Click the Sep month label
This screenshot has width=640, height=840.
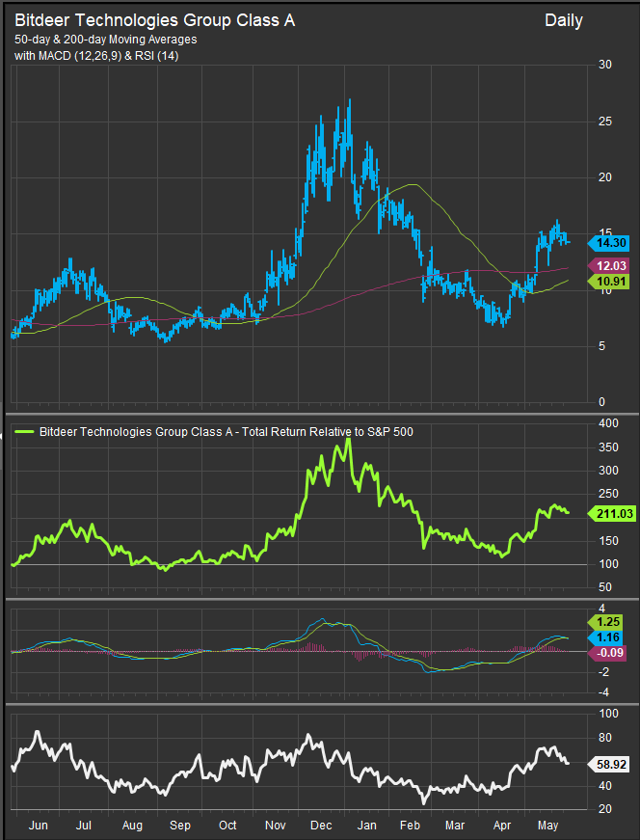tap(180, 826)
